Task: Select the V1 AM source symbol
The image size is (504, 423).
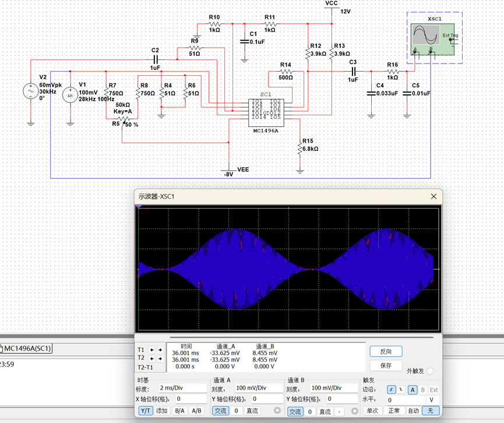Action: tap(70, 96)
